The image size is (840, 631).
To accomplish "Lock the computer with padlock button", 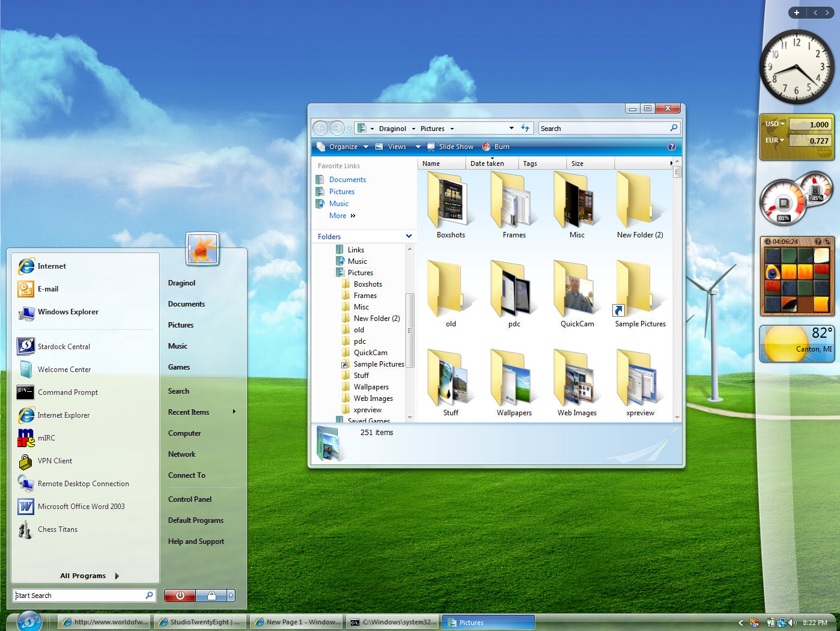I will tap(211, 596).
